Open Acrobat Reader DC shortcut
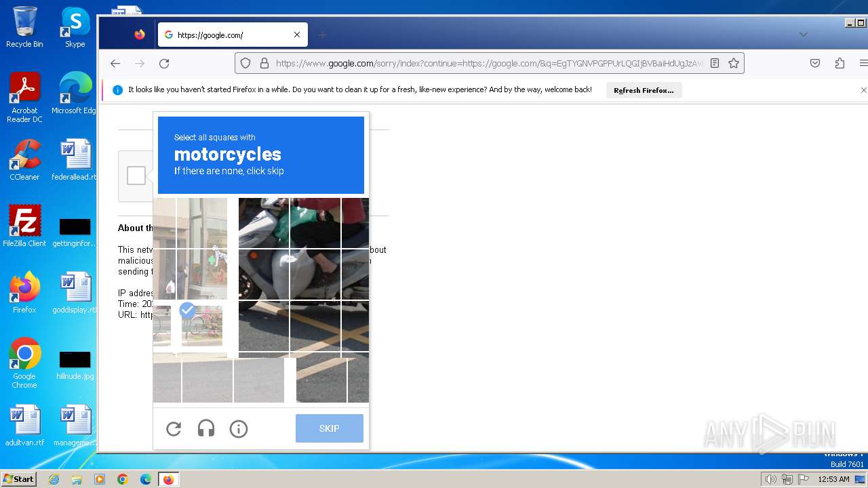868x488 pixels. pos(24,98)
